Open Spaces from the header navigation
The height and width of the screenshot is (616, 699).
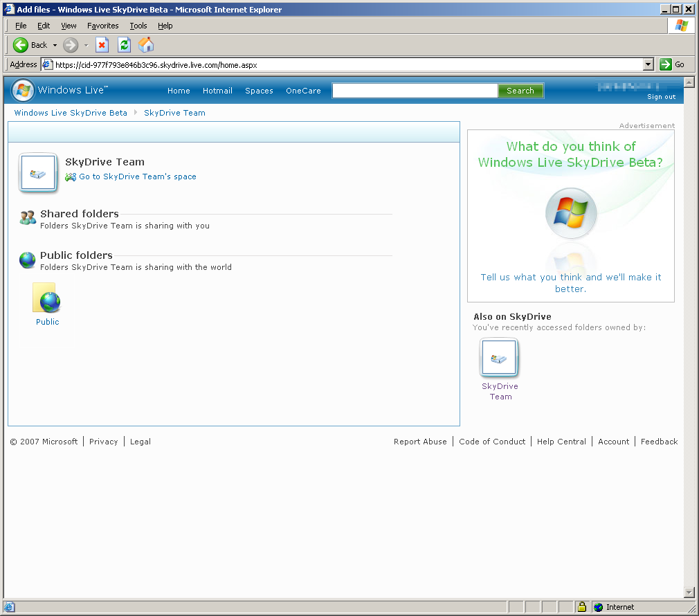pyautogui.click(x=259, y=91)
